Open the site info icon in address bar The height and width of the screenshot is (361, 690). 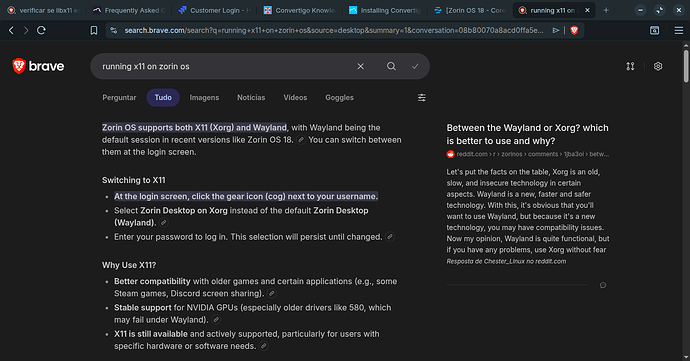(114, 30)
